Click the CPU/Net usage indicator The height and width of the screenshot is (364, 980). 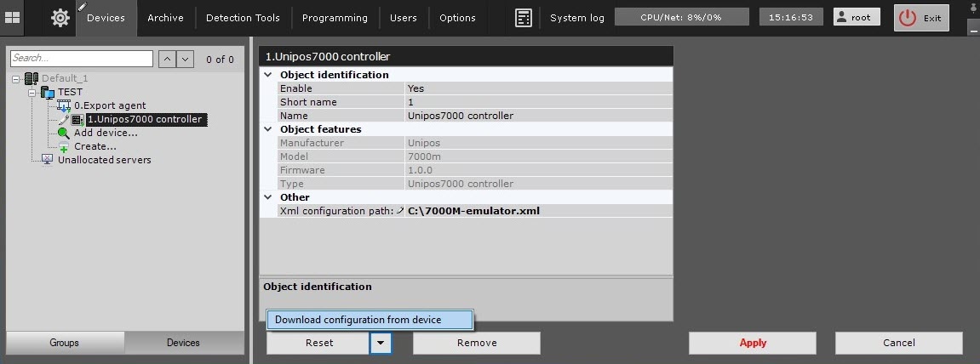coord(681,18)
